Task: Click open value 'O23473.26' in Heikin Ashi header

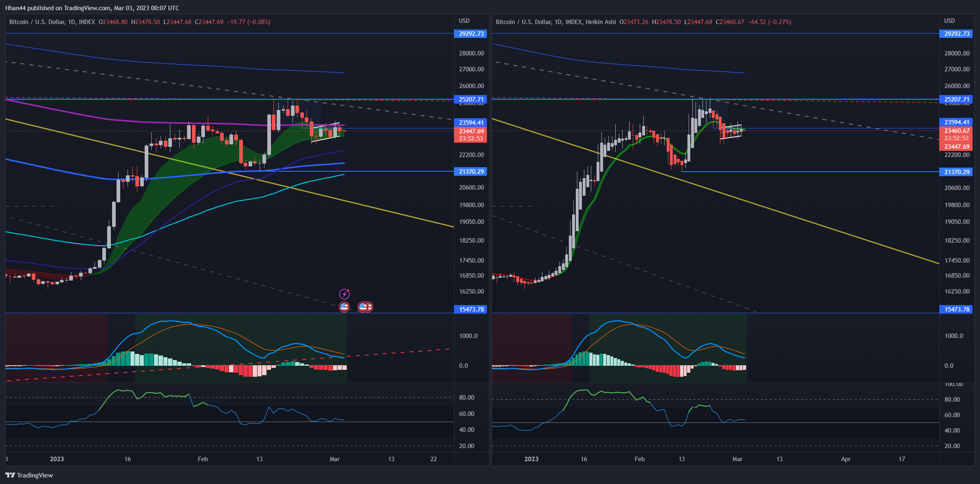Action: (634, 22)
